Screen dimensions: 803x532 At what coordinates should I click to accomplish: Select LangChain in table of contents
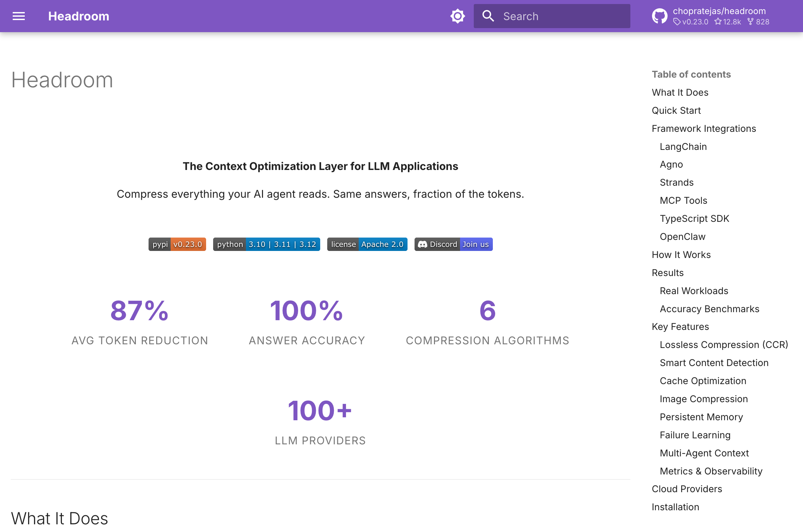pyautogui.click(x=683, y=147)
